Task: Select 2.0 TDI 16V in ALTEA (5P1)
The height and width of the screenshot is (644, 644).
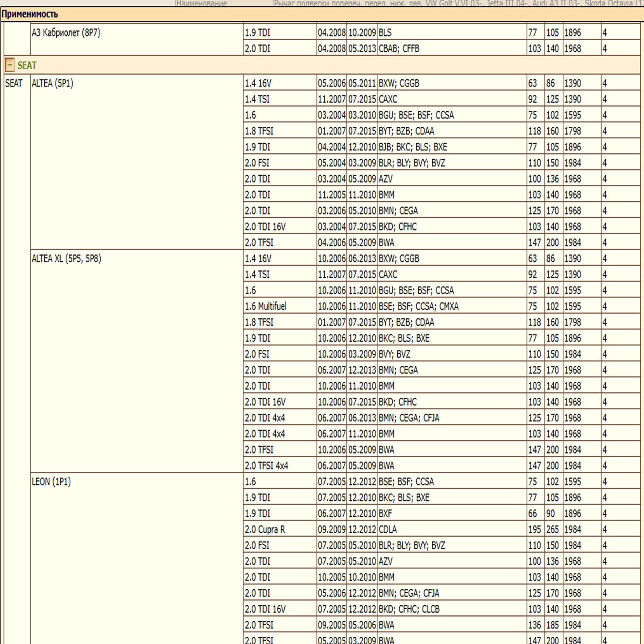Action: [x=280, y=227]
